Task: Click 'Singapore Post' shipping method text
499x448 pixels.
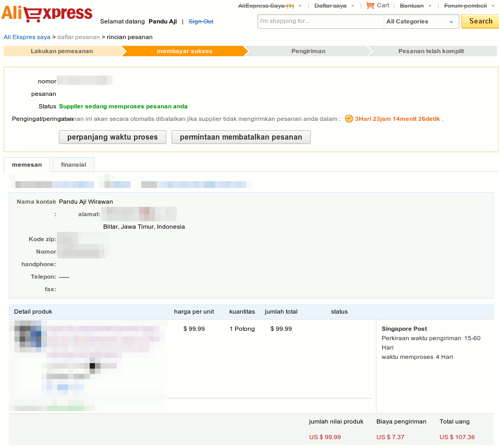Action: point(404,329)
